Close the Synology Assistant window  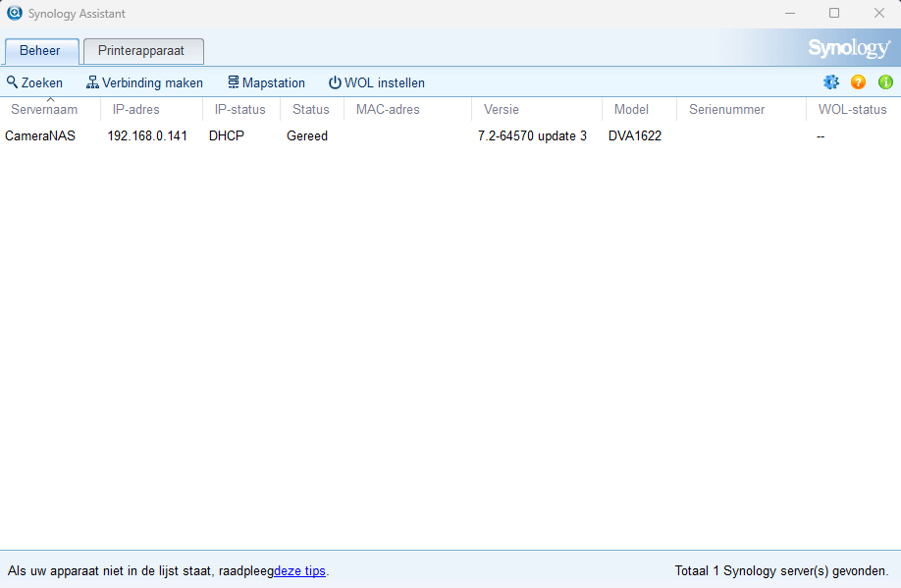879,13
